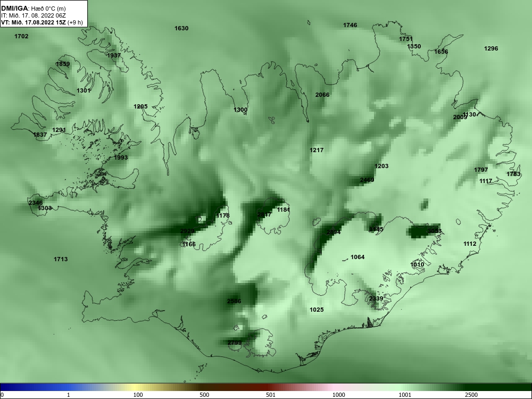Click the 1217 value
Screen dimensions: 532x399
click(317, 150)
